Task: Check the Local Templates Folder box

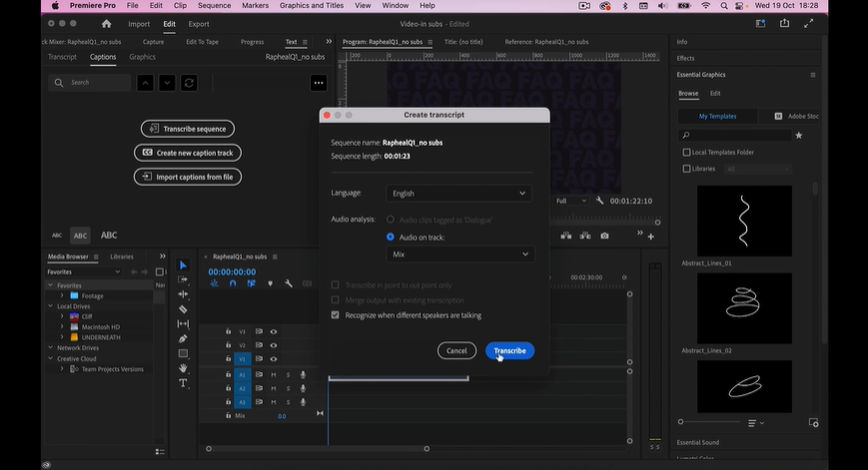Action: coord(686,152)
